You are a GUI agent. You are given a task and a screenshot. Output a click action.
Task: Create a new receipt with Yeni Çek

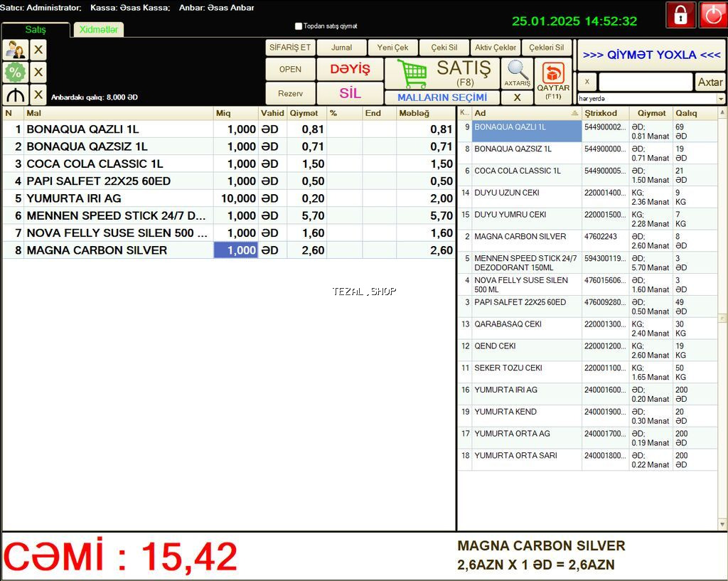tap(392, 48)
